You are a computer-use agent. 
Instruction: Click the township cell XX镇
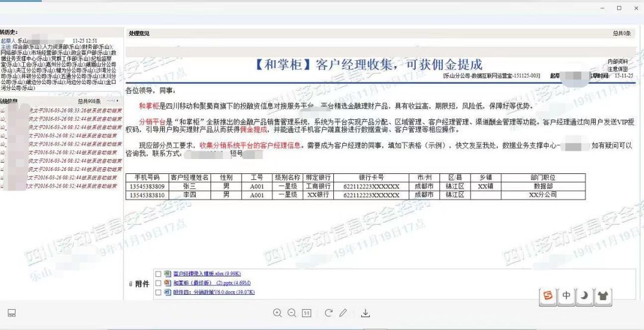(486, 186)
